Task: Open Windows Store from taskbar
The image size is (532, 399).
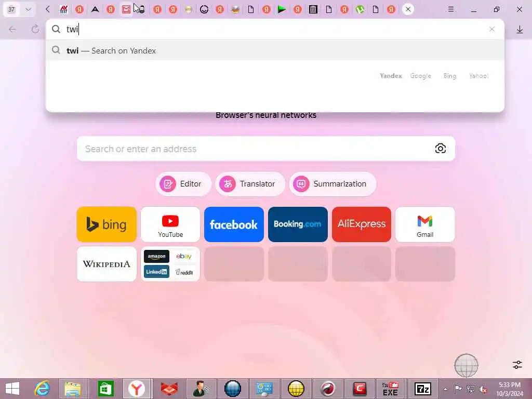Action: 105,389
